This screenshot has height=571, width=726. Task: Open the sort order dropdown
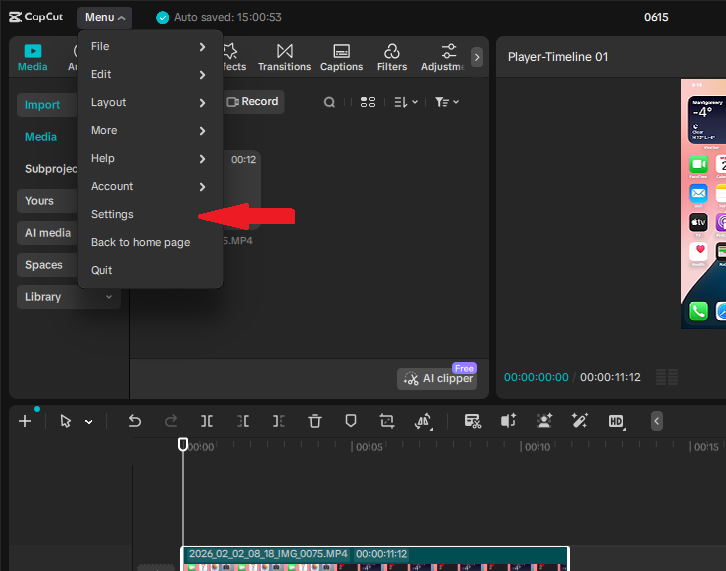point(406,102)
